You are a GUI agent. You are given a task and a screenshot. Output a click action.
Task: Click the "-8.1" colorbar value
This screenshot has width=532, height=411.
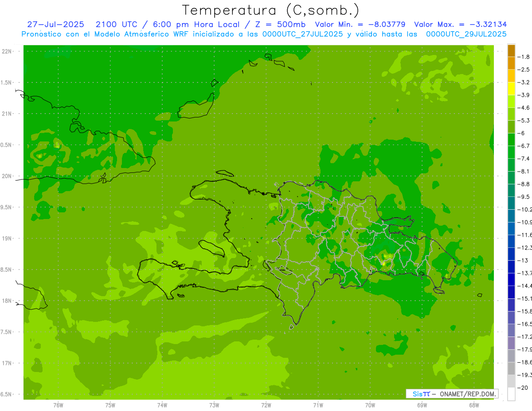[524, 171]
